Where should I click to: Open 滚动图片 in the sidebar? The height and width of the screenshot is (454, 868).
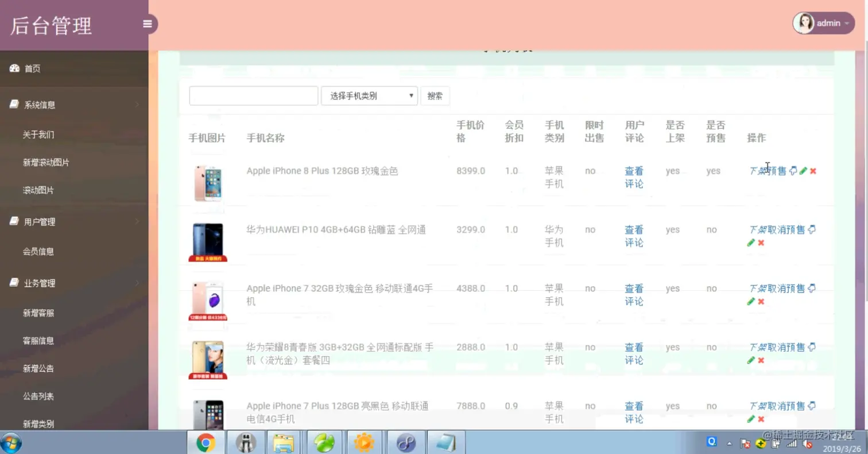click(x=38, y=190)
